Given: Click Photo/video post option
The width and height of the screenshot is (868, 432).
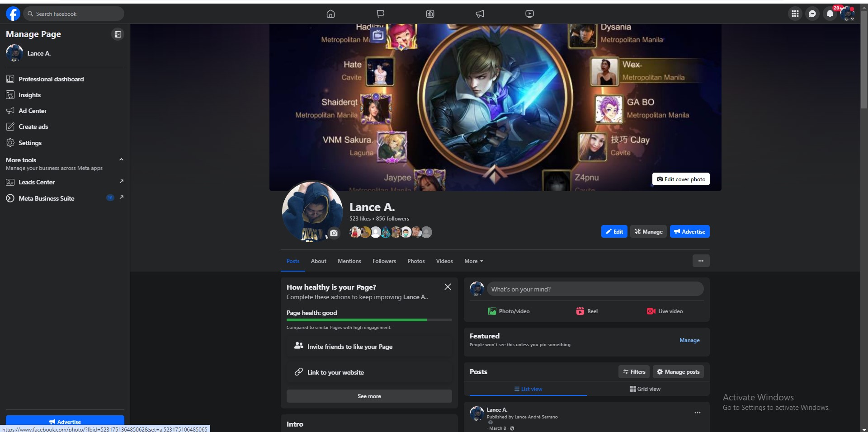Looking at the screenshot, I should 509,311.
